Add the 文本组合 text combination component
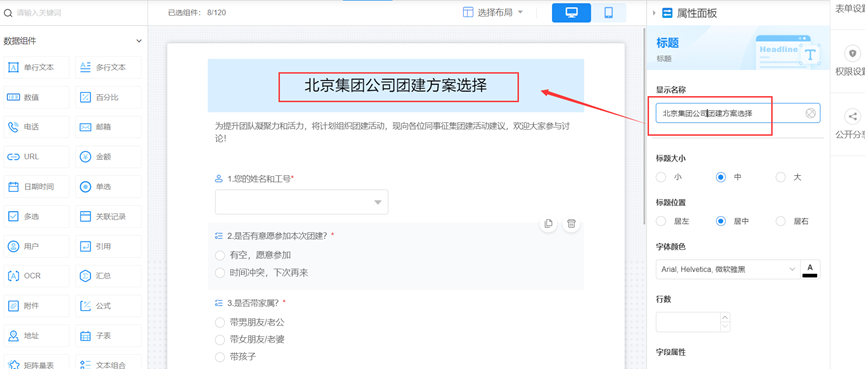865x369 pixels. [108, 362]
